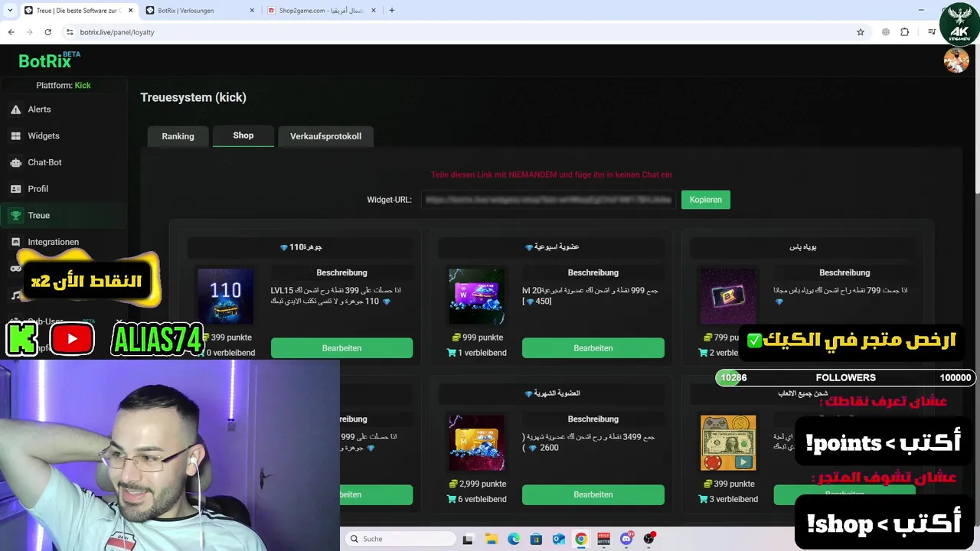The width and height of the screenshot is (980, 551).
Task: Click the browser address bar
Action: coord(459,32)
